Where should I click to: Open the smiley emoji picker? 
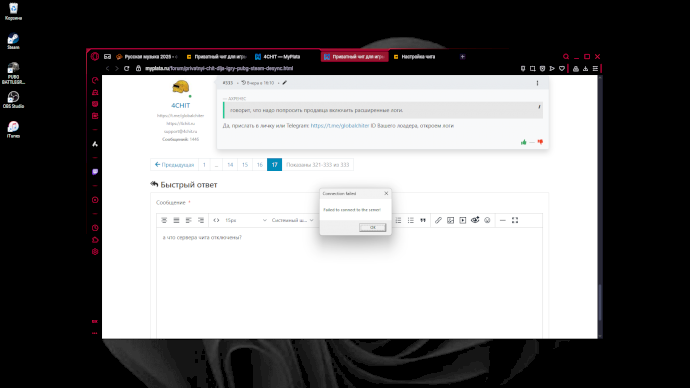coord(487,220)
